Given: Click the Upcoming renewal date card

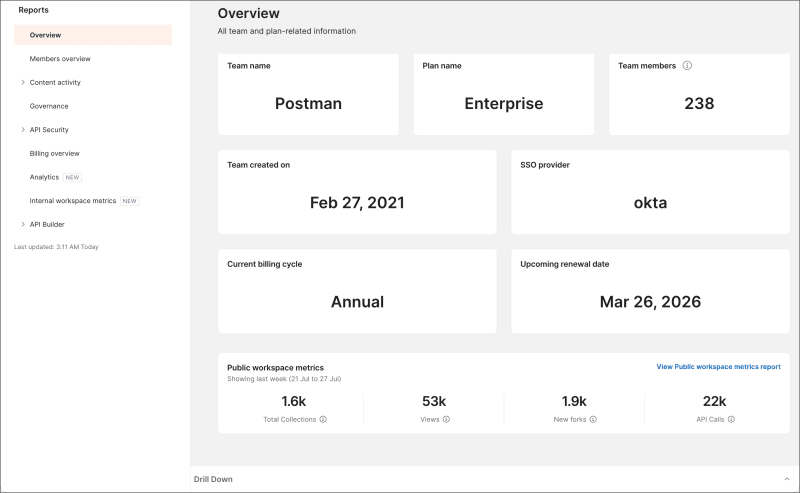Looking at the screenshot, I should 650,291.
